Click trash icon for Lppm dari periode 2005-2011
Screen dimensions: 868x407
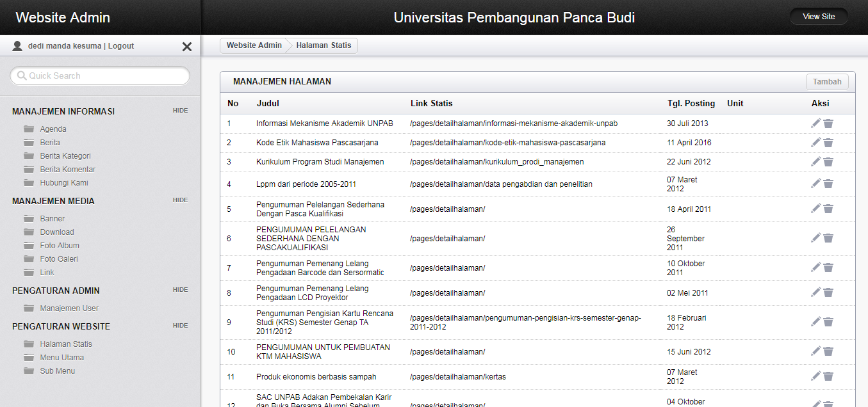(x=828, y=184)
